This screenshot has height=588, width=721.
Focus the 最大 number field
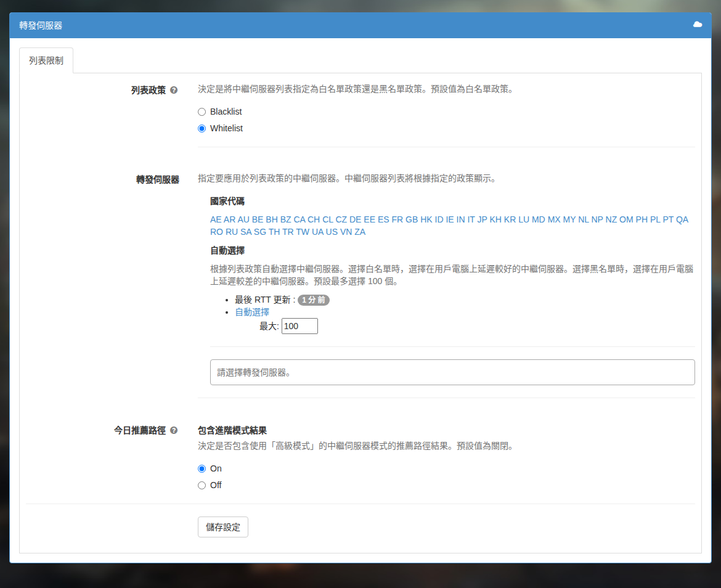point(299,326)
